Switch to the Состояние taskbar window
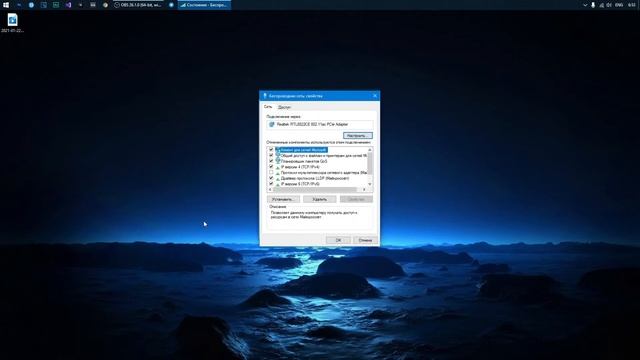 [x=204, y=5]
